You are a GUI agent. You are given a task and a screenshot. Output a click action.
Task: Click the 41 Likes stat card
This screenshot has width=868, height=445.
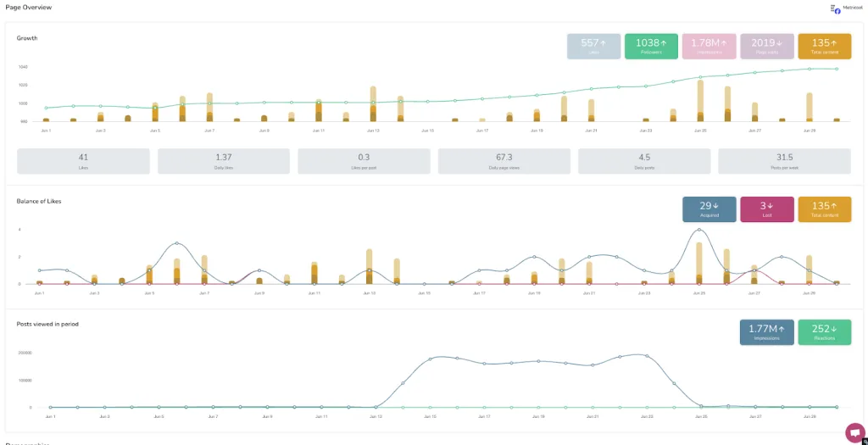[x=83, y=161]
